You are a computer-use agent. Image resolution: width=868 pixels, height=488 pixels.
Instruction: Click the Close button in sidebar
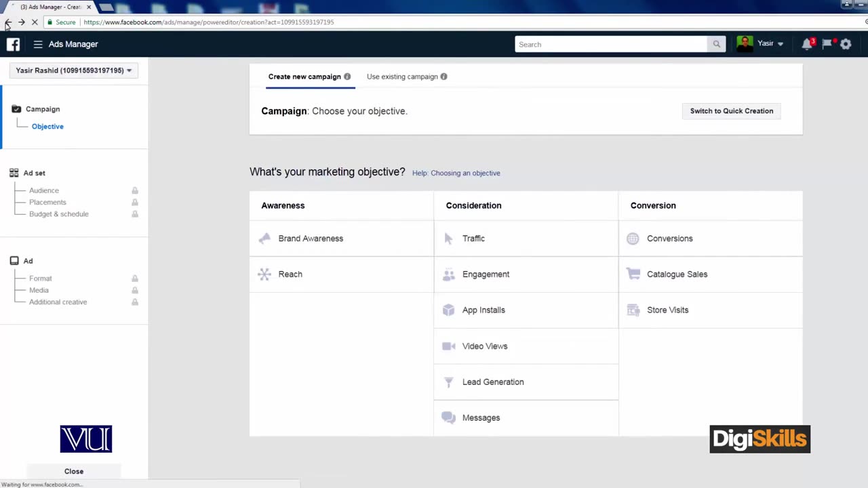[74, 471]
